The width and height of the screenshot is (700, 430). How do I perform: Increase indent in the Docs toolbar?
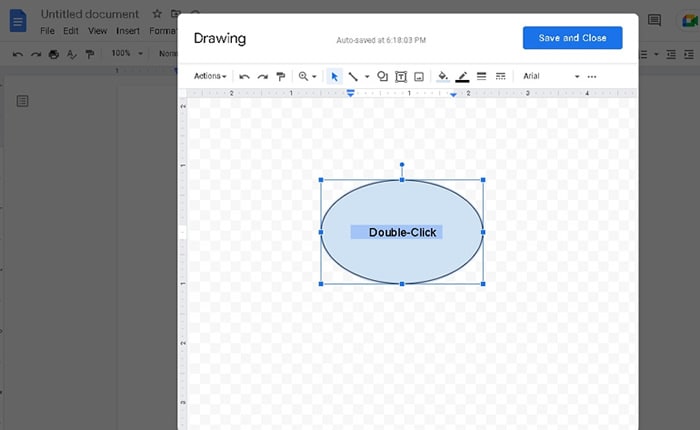[689, 54]
